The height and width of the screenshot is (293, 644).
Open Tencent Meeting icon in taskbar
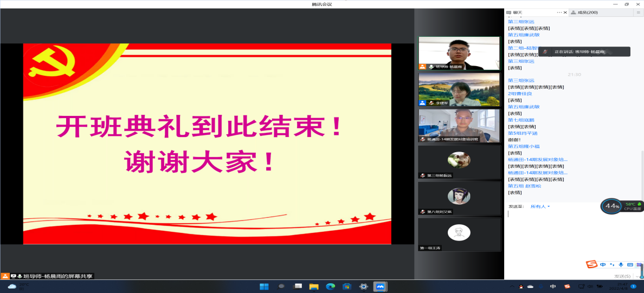click(380, 286)
